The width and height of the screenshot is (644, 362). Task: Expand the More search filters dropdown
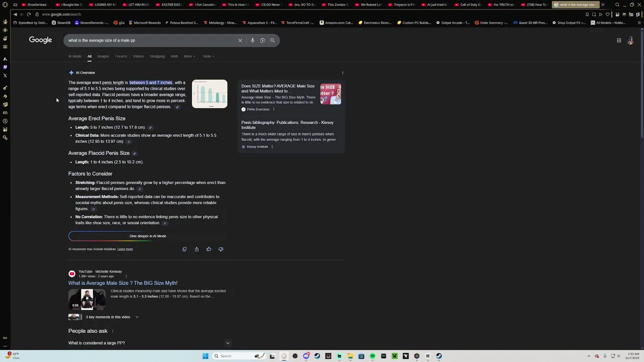189,56
